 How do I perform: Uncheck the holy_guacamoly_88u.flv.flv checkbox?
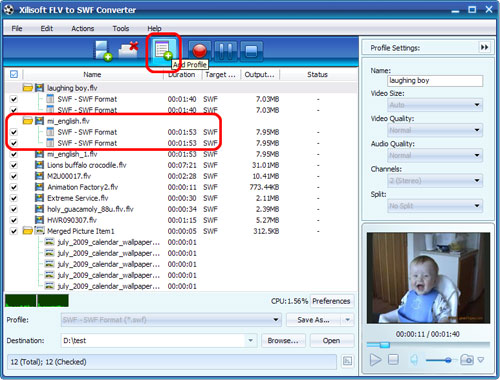point(14,209)
